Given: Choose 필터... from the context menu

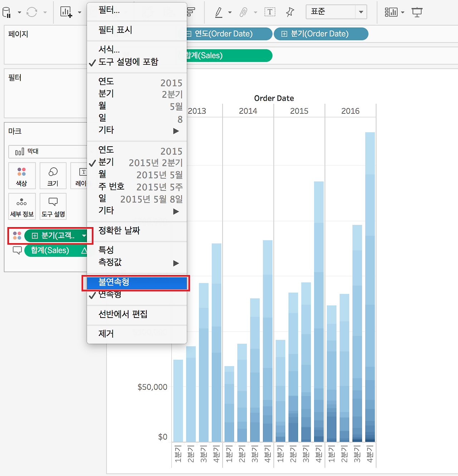Looking at the screenshot, I should tap(137, 10).
